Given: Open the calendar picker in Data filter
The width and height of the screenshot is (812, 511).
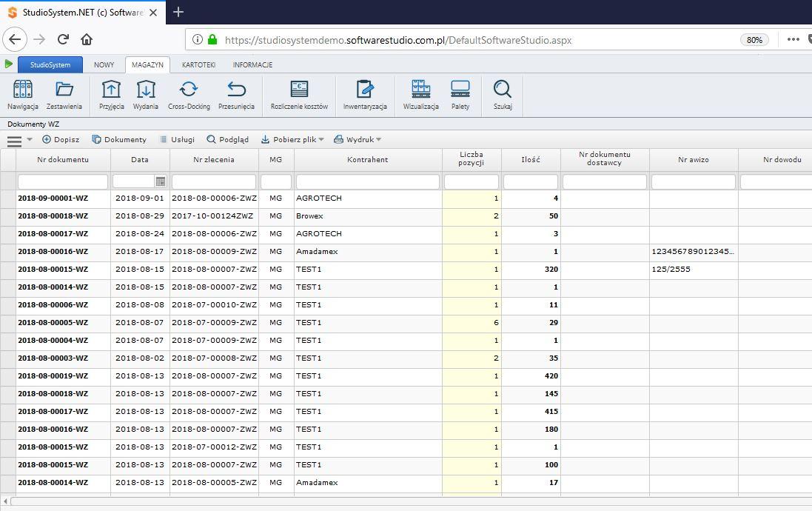Looking at the screenshot, I should coord(161,181).
